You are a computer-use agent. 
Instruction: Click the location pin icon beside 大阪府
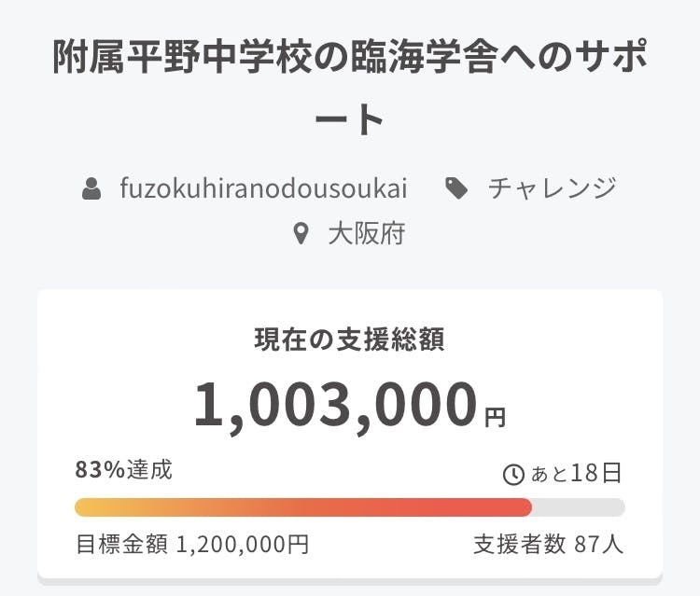point(301,233)
